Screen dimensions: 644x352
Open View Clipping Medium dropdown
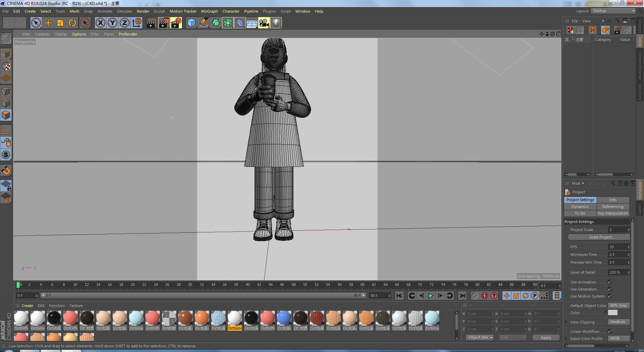pos(619,322)
